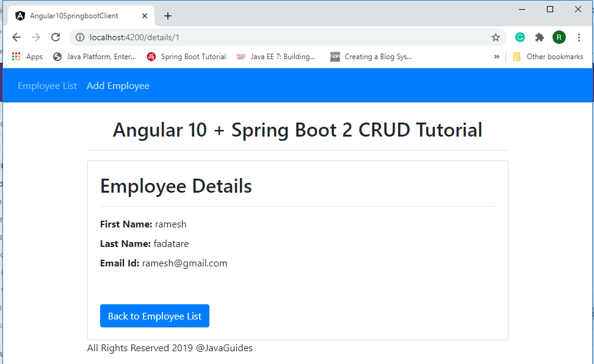The width and height of the screenshot is (594, 364).
Task: Reload the current page
Action: point(55,37)
